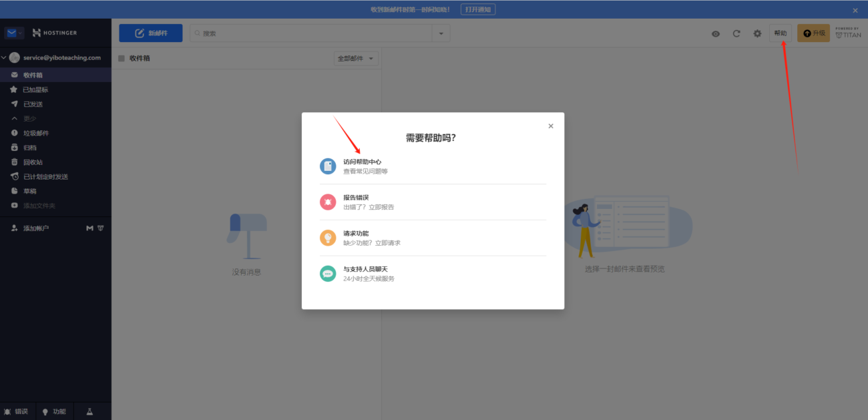Click into the 搜索 search field

(312, 33)
